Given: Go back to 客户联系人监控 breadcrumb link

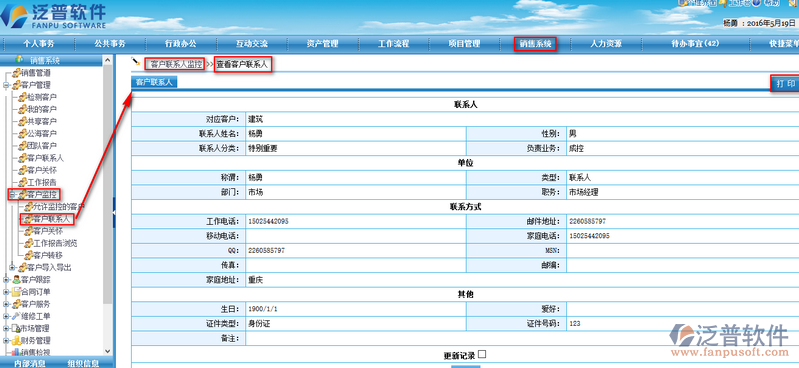Looking at the screenshot, I should [175, 64].
